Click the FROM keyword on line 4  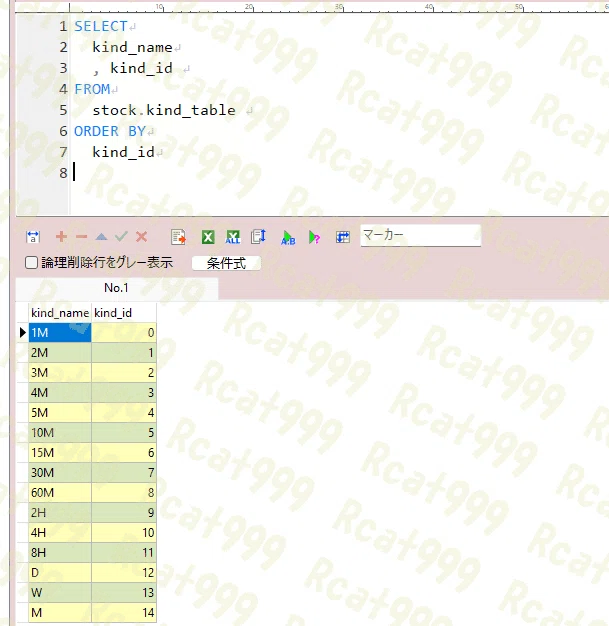pos(92,89)
